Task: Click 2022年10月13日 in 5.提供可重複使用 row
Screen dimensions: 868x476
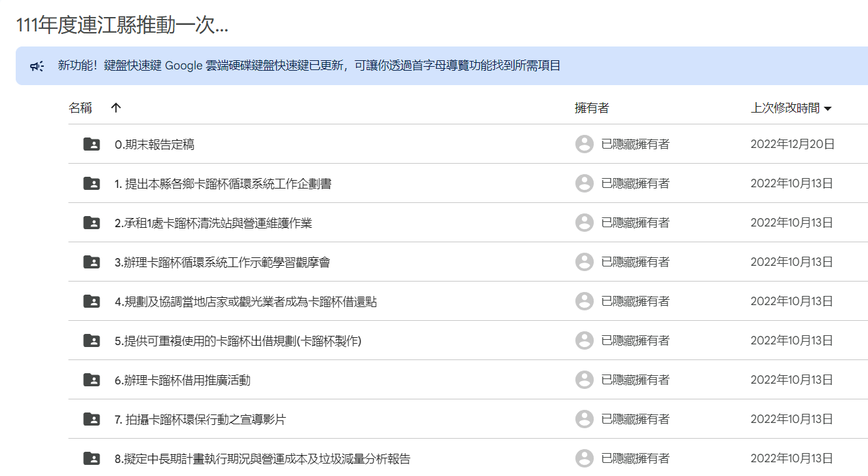Action: coord(791,340)
